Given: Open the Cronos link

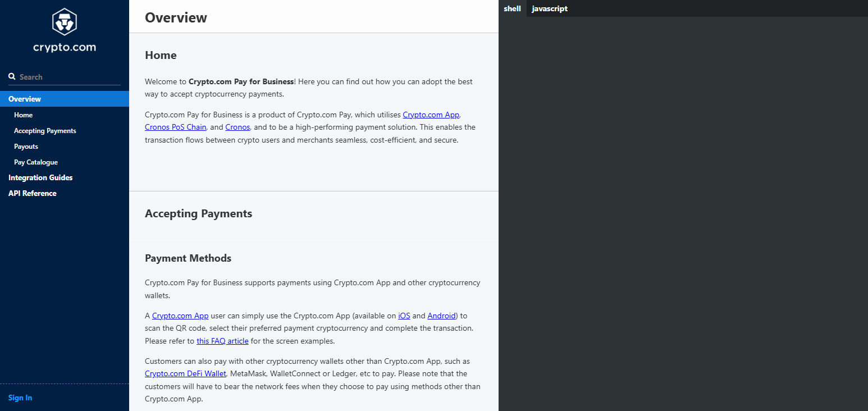Looking at the screenshot, I should tap(237, 127).
